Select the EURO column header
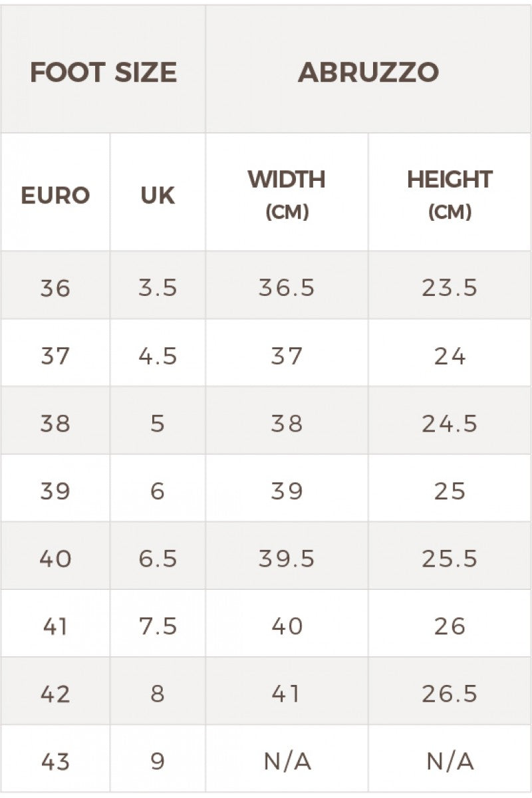Screen dimensions: 532x798 click(x=55, y=196)
